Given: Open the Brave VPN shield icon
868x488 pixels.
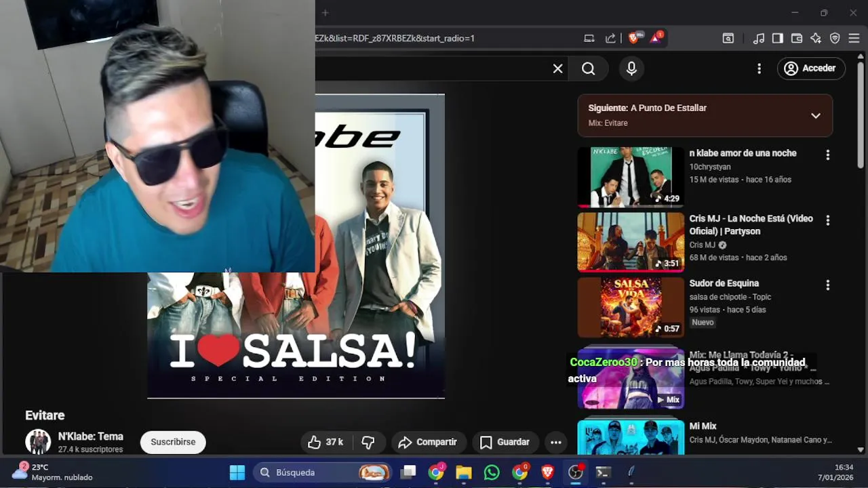Looking at the screenshot, I should click(835, 38).
